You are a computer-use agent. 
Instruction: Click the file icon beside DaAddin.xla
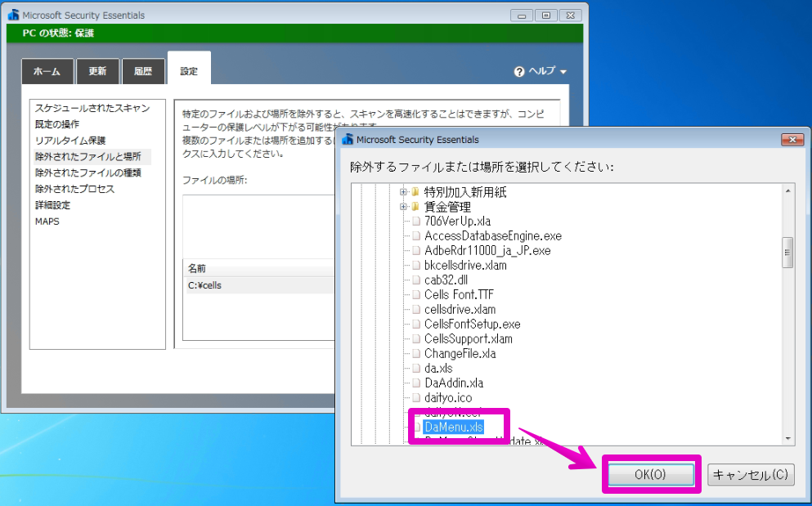(416, 383)
